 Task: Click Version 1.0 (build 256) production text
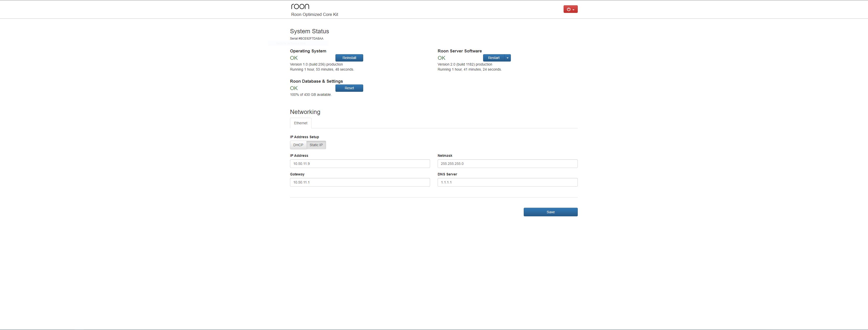(x=317, y=64)
